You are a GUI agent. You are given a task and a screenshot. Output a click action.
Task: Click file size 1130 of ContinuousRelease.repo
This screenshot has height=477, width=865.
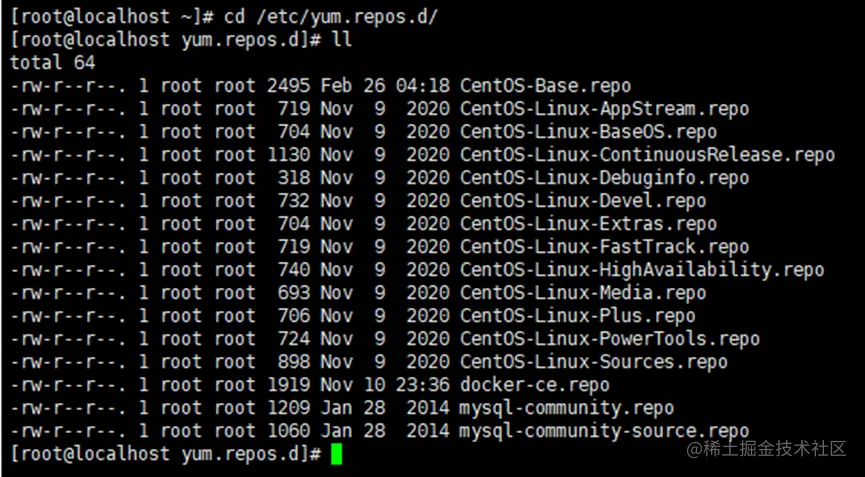(x=289, y=156)
